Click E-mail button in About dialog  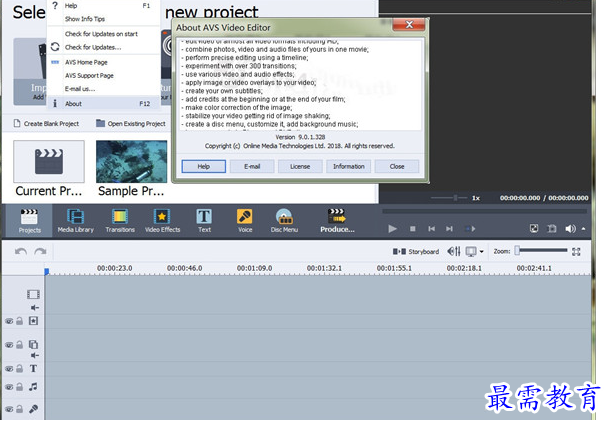point(252,167)
